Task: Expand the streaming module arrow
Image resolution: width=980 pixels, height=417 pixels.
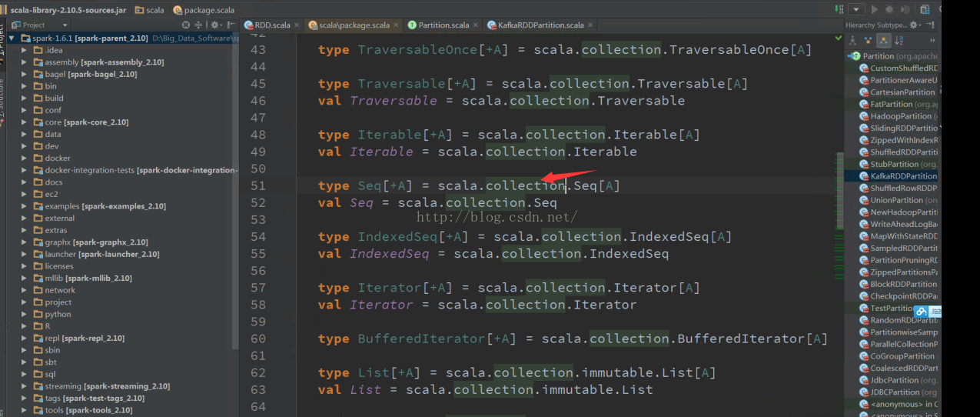Action: click(x=25, y=386)
